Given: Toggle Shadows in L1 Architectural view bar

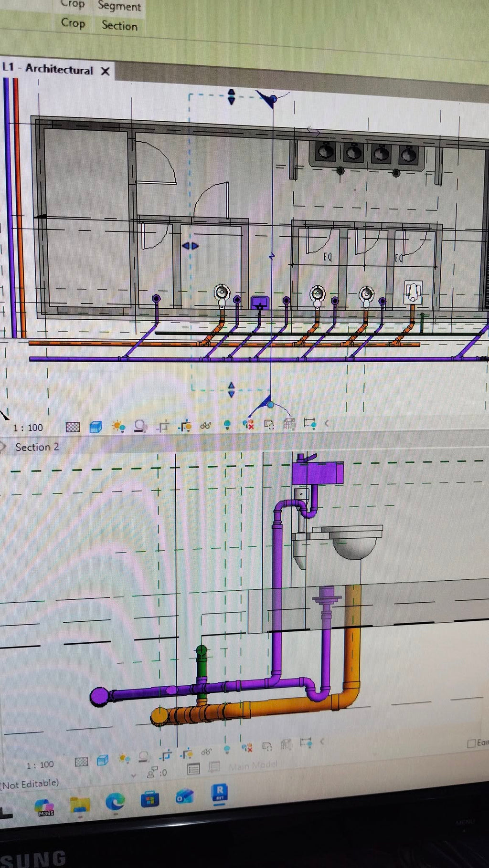Looking at the screenshot, I should [140, 426].
